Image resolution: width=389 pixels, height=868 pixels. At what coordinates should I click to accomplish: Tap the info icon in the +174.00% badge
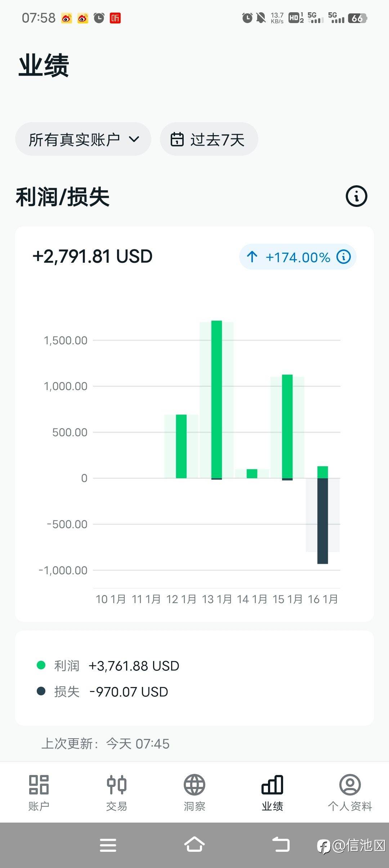click(x=344, y=257)
